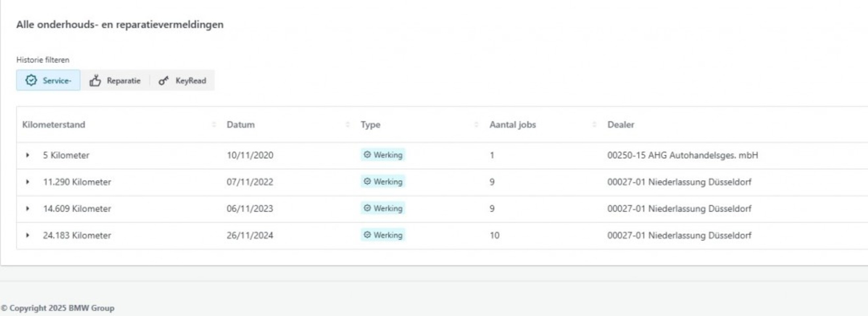This screenshot has width=868, height=316.
Task: Click the Dealer column header
Action: coord(621,125)
